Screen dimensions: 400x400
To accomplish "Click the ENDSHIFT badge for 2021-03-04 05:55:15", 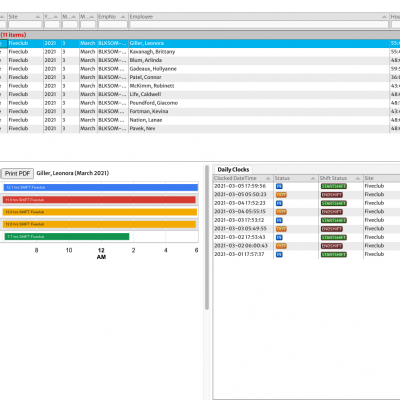I will click(x=332, y=212).
